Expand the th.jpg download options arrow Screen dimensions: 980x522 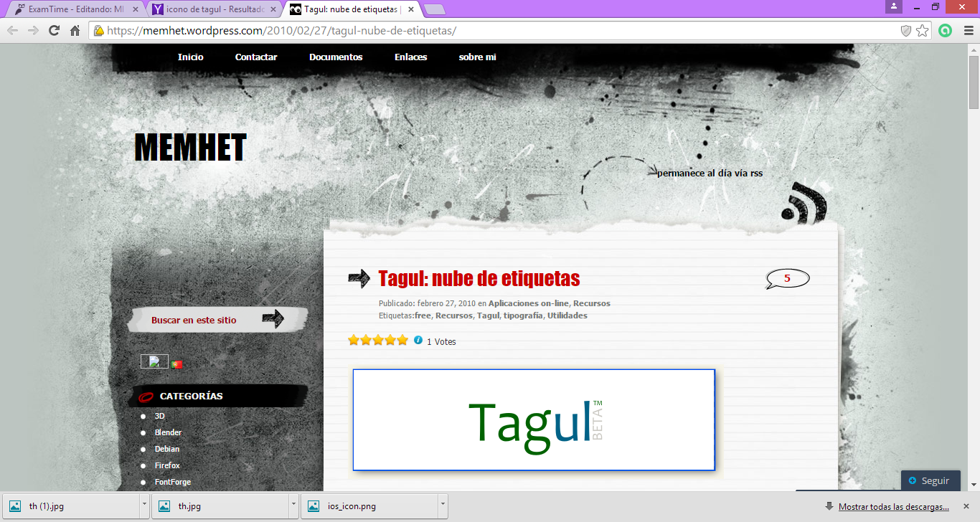pyautogui.click(x=294, y=506)
